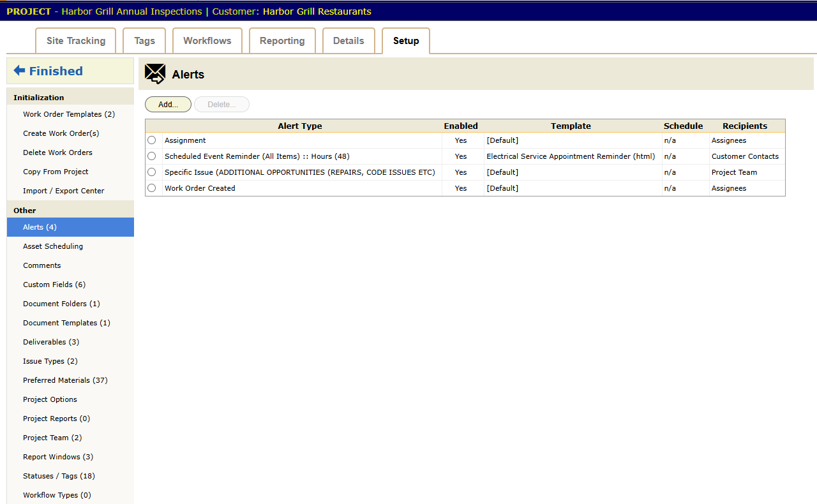Switch to the Details tab

point(349,41)
